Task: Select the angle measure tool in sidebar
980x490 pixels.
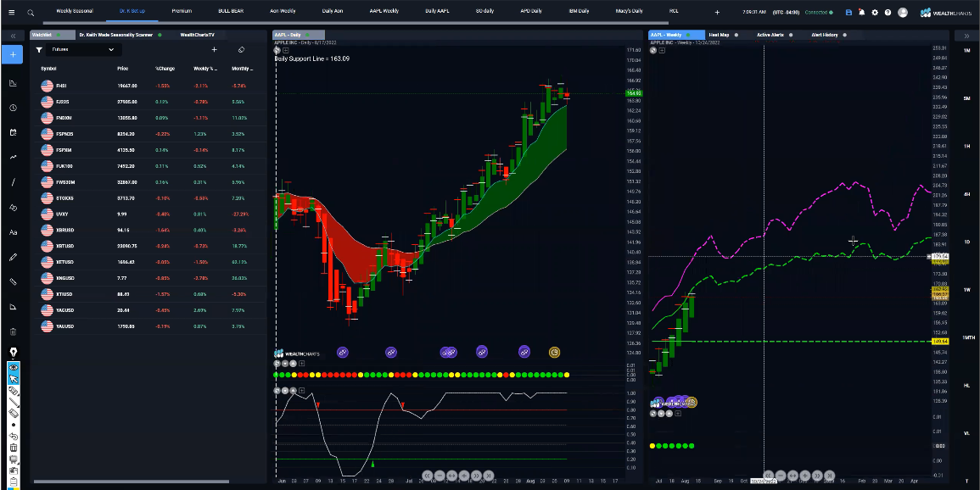Action: tap(13, 307)
